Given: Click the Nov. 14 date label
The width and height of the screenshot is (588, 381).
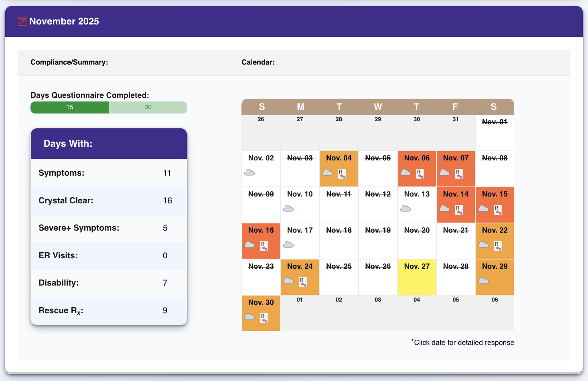Looking at the screenshot, I should pyautogui.click(x=456, y=194).
